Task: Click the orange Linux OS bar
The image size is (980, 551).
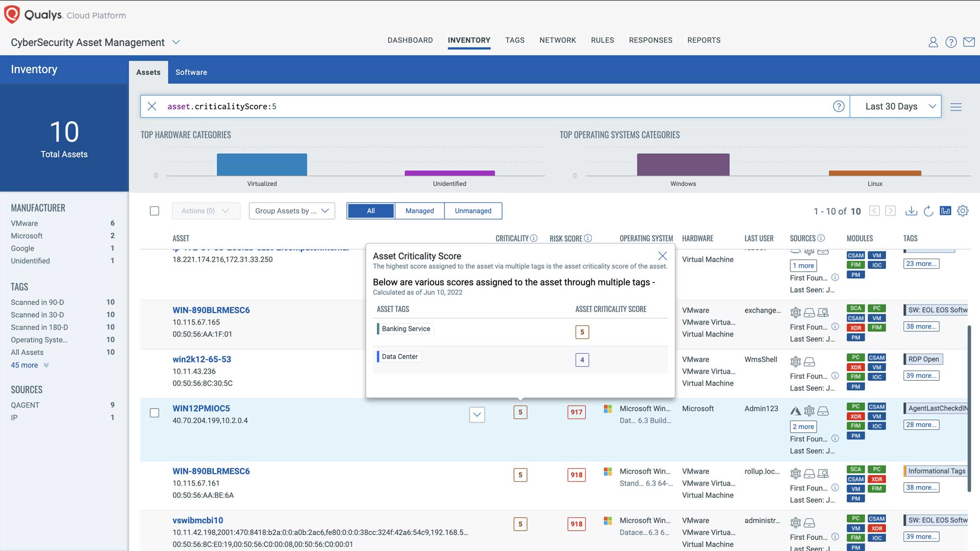Action: 875,173
